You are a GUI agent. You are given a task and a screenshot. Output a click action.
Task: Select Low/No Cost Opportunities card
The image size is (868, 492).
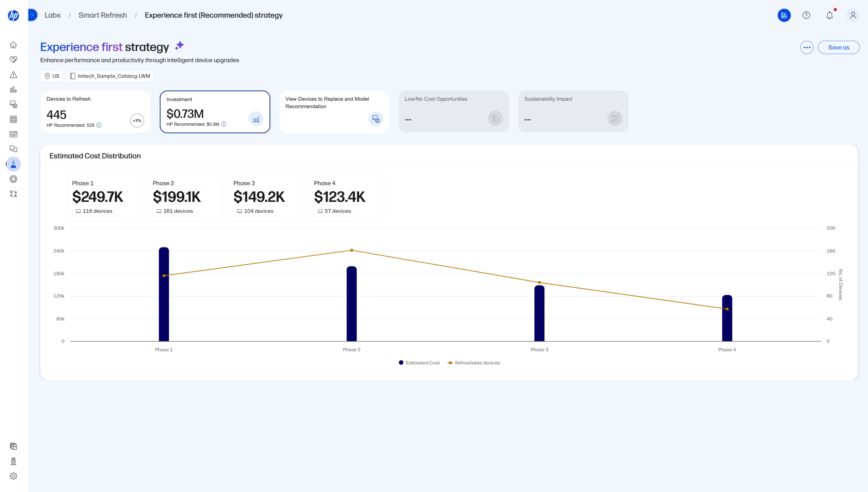(454, 111)
